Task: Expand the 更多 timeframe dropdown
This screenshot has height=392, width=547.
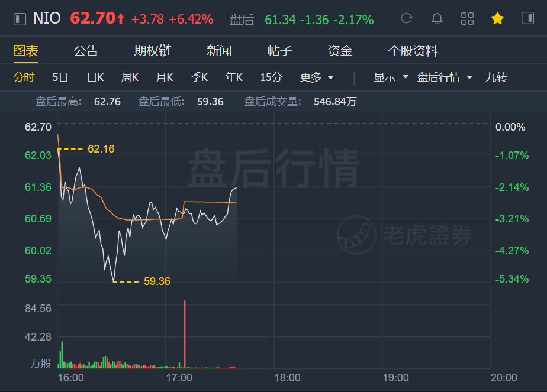Action: pyautogui.click(x=317, y=77)
